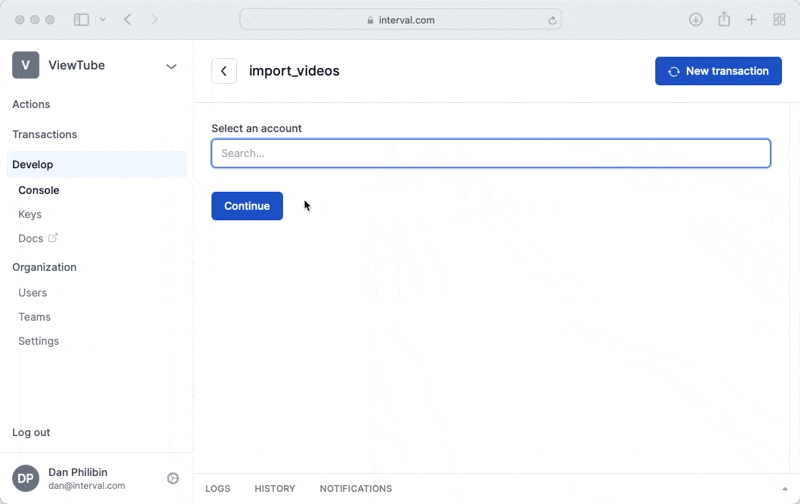This screenshot has width=800, height=504.
Task: Open the sidebar options dropdown arrow
Action: coord(102,20)
